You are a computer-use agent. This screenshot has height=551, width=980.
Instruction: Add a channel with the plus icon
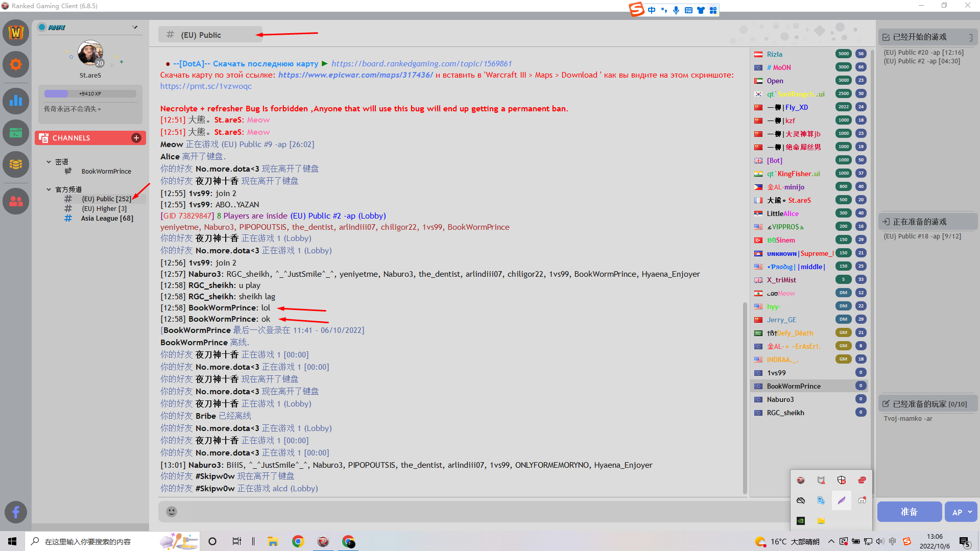click(x=136, y=138)
